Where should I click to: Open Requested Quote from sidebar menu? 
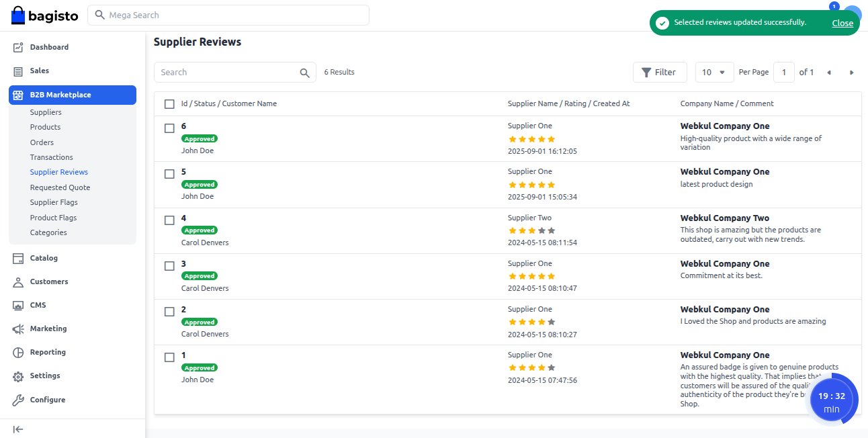[x=58, y=187]
